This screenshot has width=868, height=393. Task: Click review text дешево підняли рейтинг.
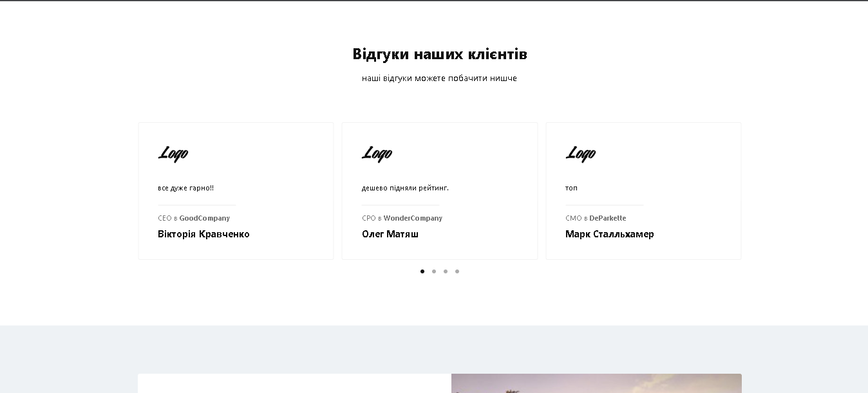pyautogui.click(x=405, y=188)
